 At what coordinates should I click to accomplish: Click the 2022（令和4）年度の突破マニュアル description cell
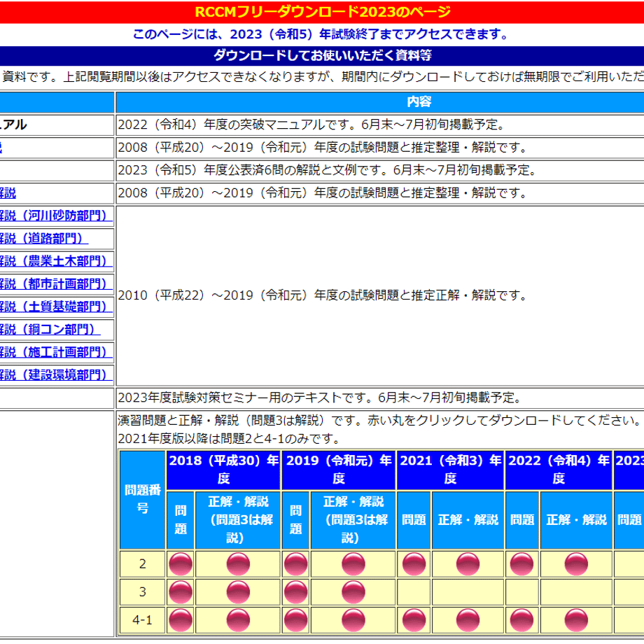380,125
